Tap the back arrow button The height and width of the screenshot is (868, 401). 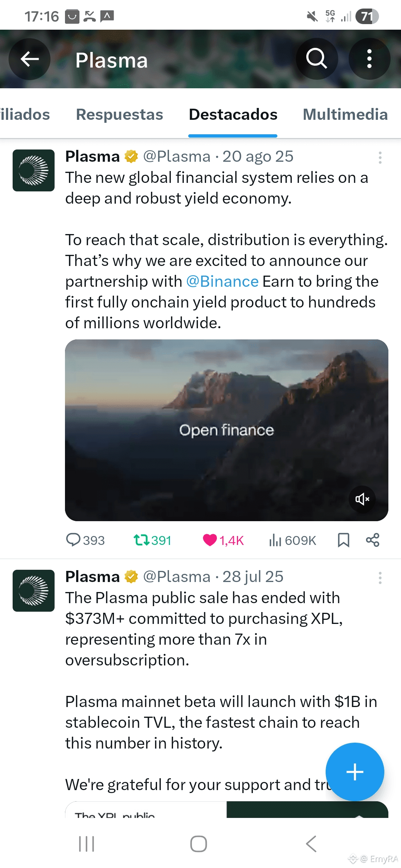[x=30, y=59]
